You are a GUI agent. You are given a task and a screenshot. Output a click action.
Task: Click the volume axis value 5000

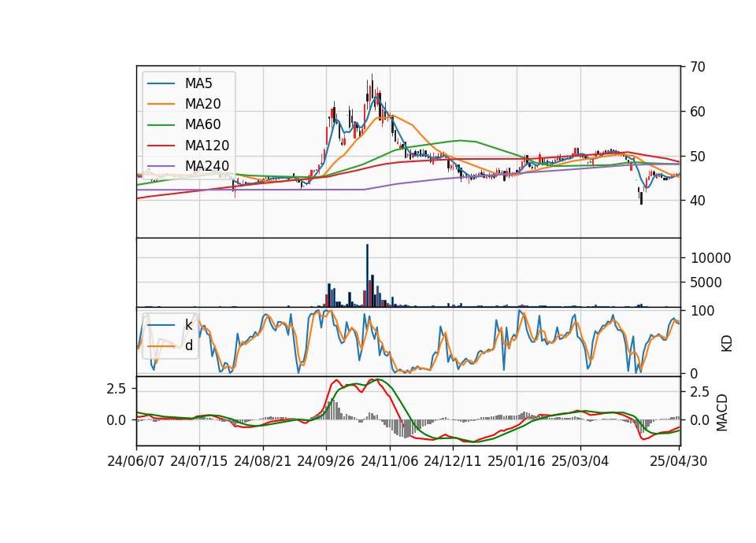click(706, 283)
